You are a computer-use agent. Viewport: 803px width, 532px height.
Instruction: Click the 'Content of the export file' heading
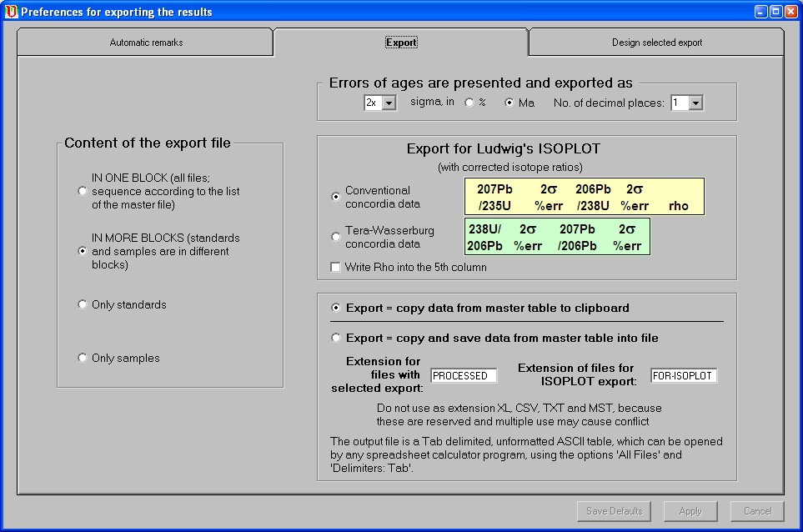(x=148, y=143)
